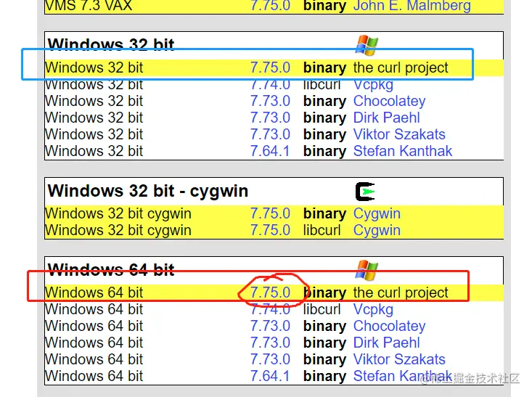Click "libcurl" in the cygwin section
This screenshot has height=397, width=532.
[x=322, y=230]
